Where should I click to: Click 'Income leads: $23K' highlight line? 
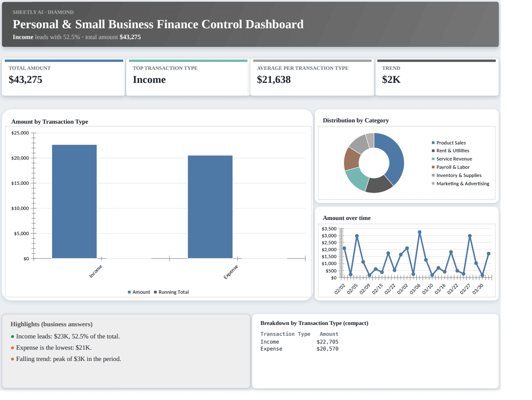[x=65, y=336]
